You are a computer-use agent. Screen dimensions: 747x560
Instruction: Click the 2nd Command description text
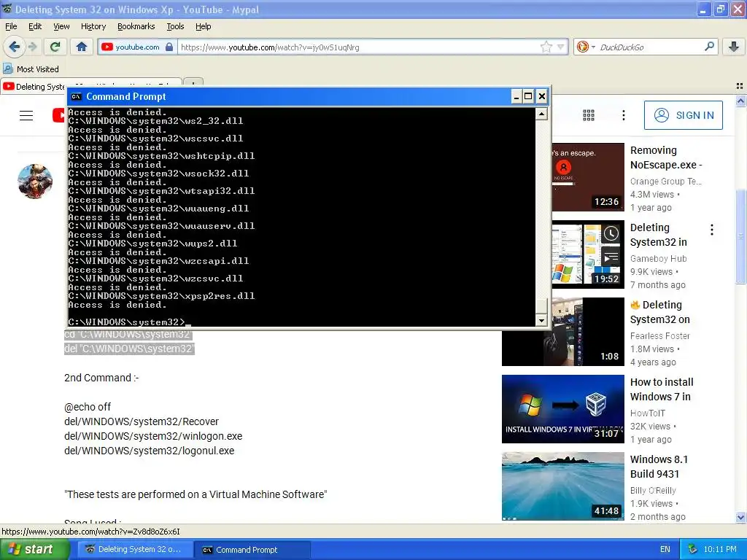pyautogui.click(x=101, y=378)
